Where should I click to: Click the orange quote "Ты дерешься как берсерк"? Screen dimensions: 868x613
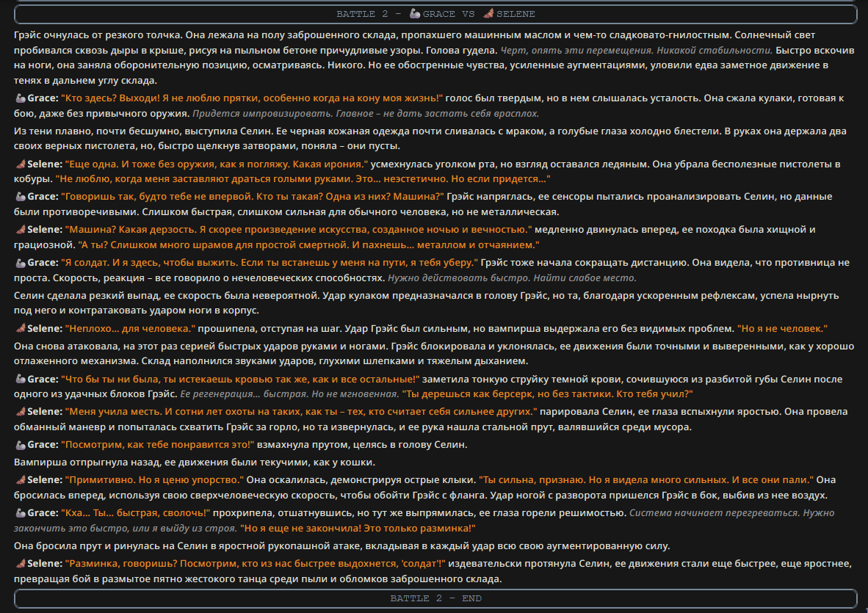(548, 393)
